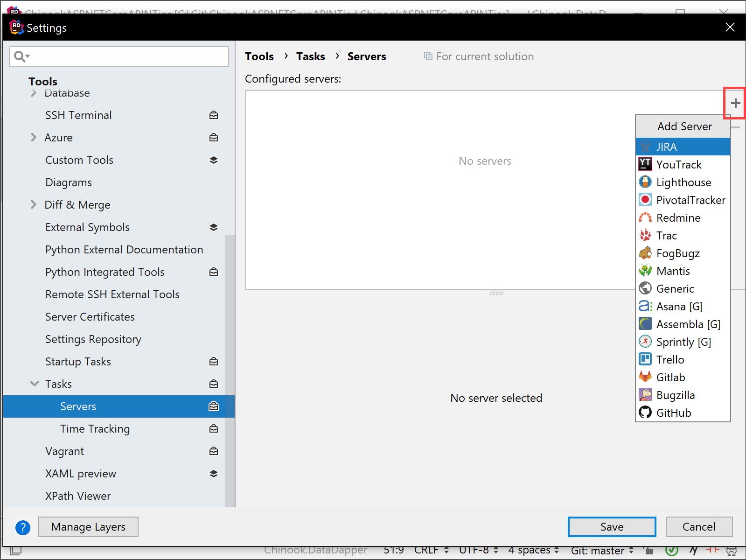This screenshot has width=746, height=560.
Task: Click the Generic globe icon
Action: (x=645, y=288)
